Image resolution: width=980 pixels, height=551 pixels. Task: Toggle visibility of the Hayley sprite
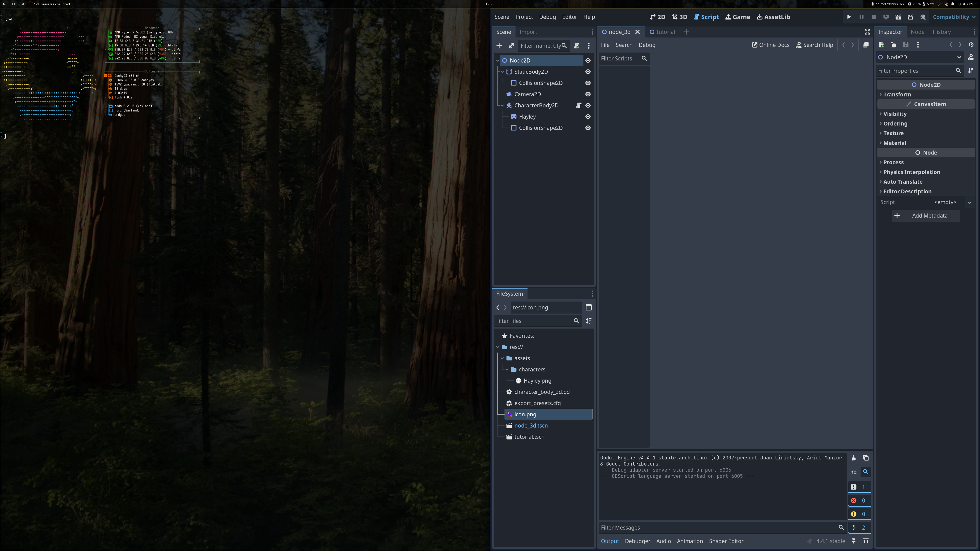(588, 117)
